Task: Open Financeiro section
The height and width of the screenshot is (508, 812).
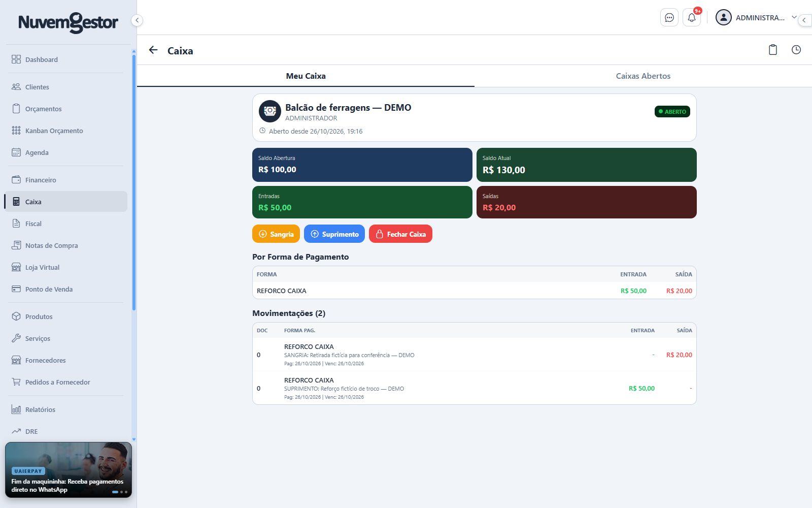Action: point(66,180)
